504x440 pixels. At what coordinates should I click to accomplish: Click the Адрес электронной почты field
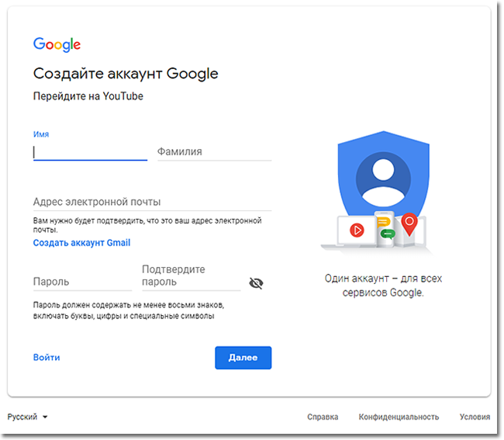point(152,203)
